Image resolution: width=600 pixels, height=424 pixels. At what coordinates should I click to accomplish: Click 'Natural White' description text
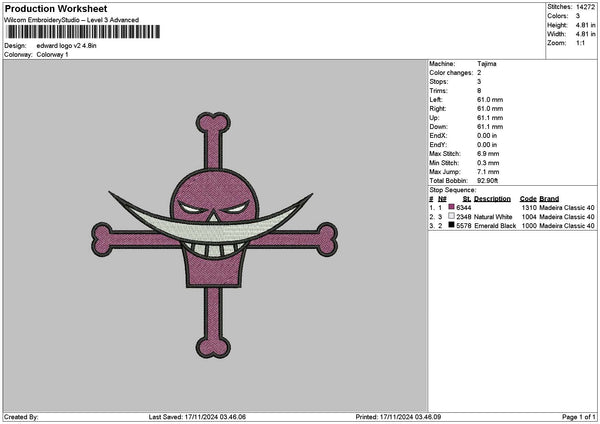493,217
